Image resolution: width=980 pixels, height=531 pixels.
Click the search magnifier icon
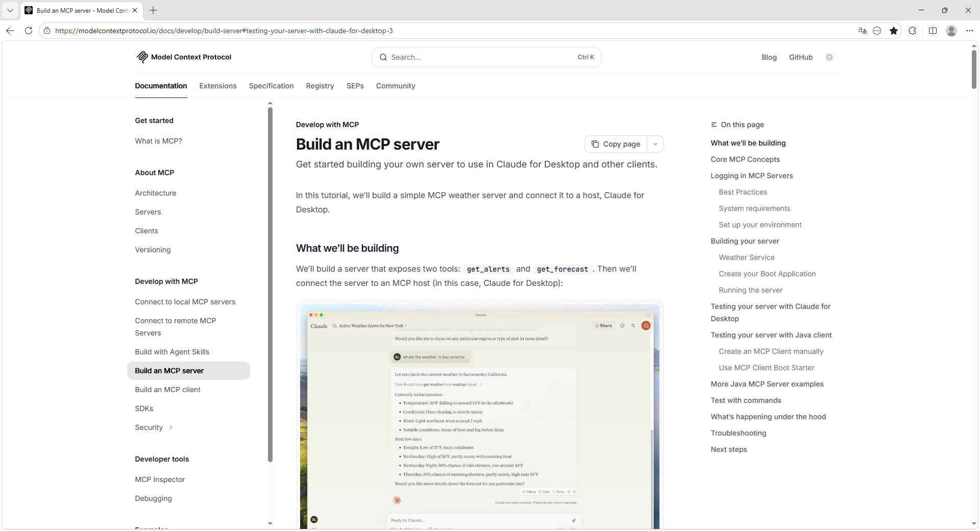point(383,57)
